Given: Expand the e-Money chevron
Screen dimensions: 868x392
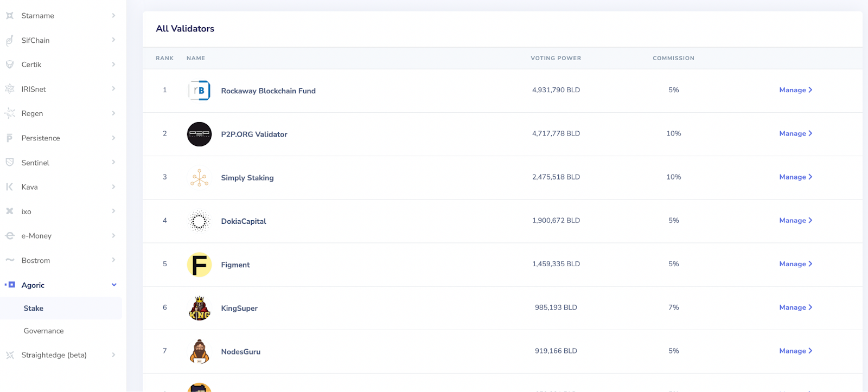Looking at the screenshot, I should pos(113,235).
